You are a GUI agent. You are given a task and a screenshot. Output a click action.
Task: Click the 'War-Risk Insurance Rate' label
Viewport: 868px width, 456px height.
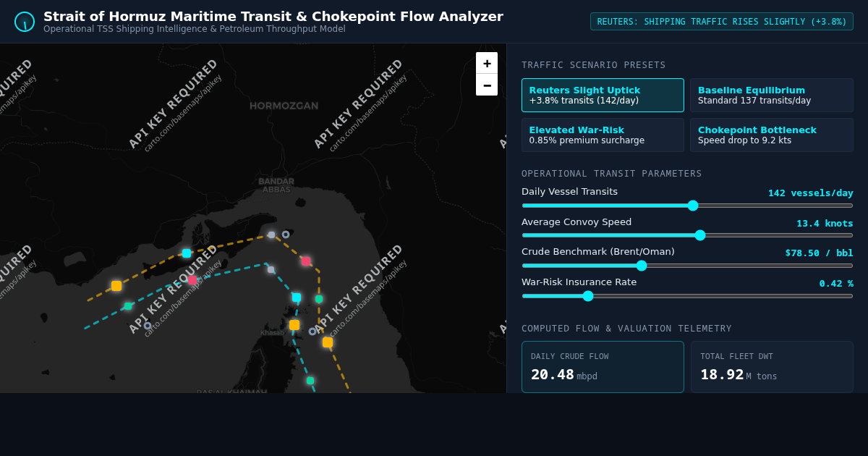(579, 282)
